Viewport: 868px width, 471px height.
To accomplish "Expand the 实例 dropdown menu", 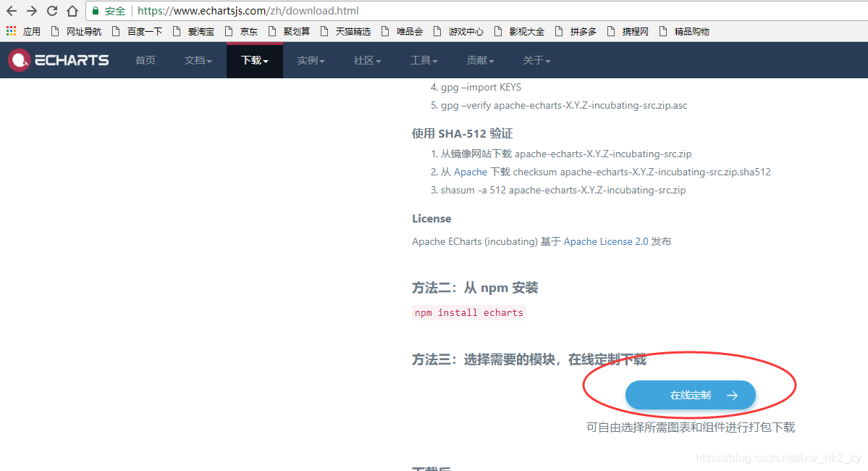I will (x=311, y=60).
